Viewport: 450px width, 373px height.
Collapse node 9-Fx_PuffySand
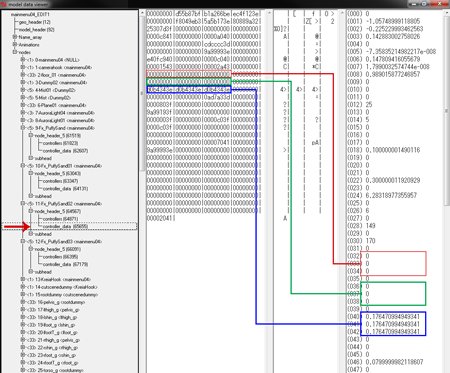(x=23, y=128)
